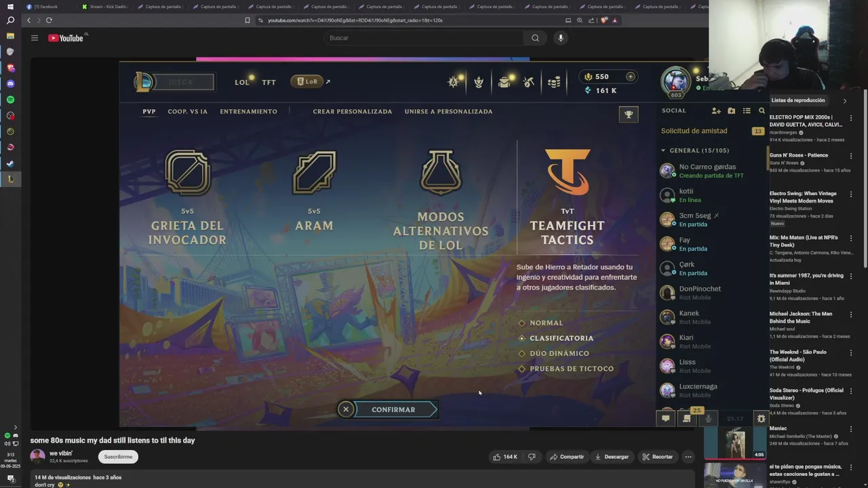Viewport: 868px width, 488px height.
Task: Open options for Michael Jackson video
Action: coord(851,314)
